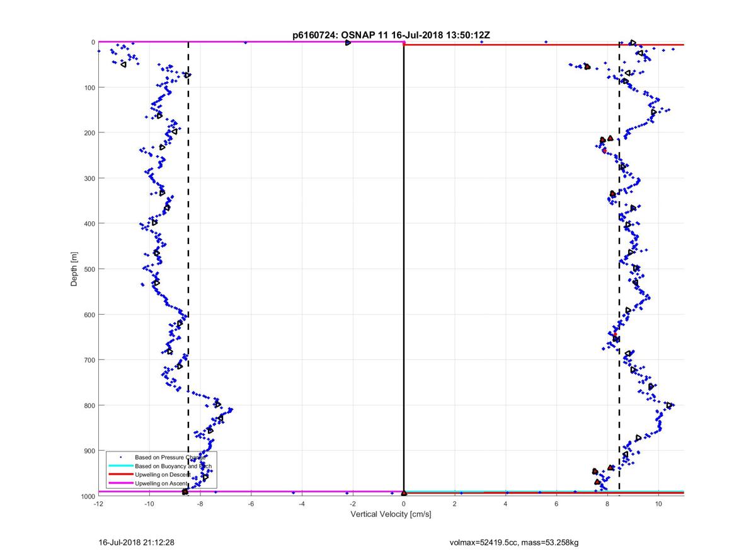Click the x-axis tick label '-10'

pyautogui.click(x=149, y=504)
